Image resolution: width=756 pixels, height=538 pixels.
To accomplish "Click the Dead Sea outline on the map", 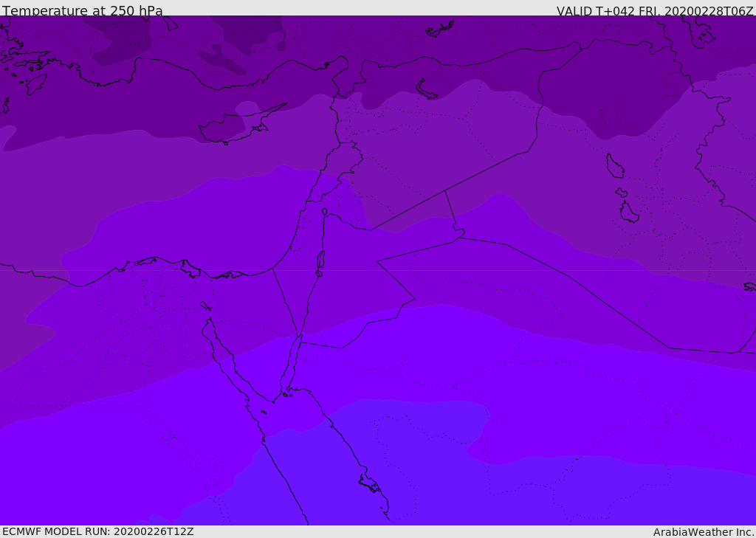I will (x=320, y=263).
